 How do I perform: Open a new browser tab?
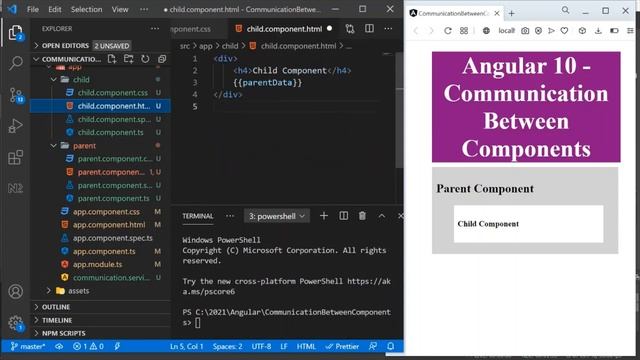(x=511, y=13)
